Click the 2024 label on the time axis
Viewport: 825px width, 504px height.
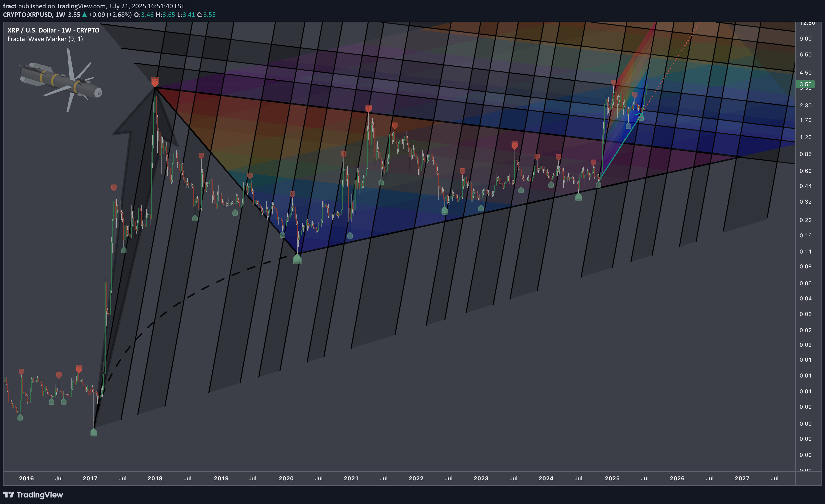click(546, 478)
